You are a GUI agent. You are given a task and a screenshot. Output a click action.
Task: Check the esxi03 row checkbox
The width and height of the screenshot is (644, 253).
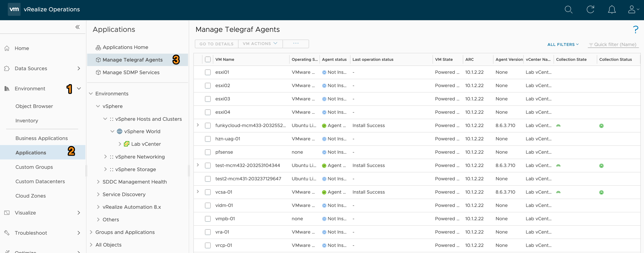click(x=208, y=99)
